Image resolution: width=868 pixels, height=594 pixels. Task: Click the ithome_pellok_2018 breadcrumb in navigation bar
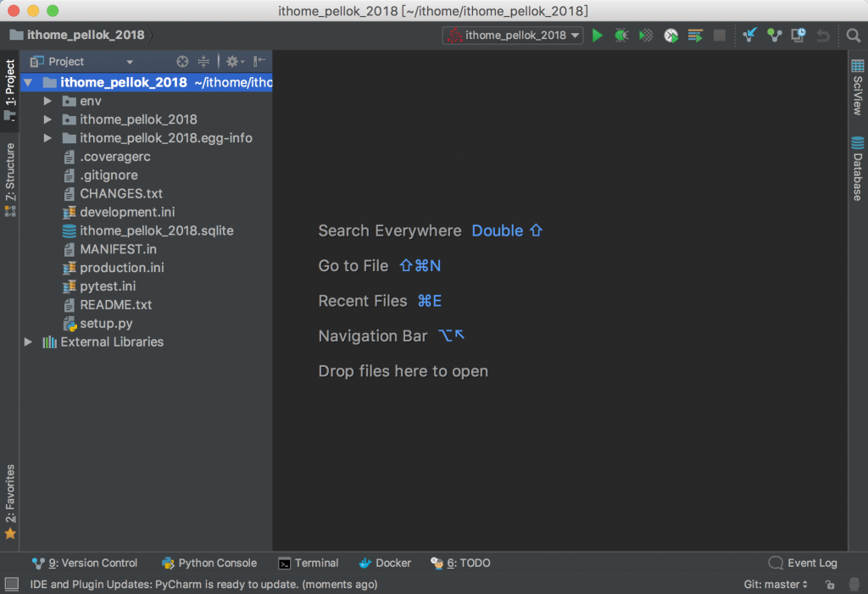[77, 35]
